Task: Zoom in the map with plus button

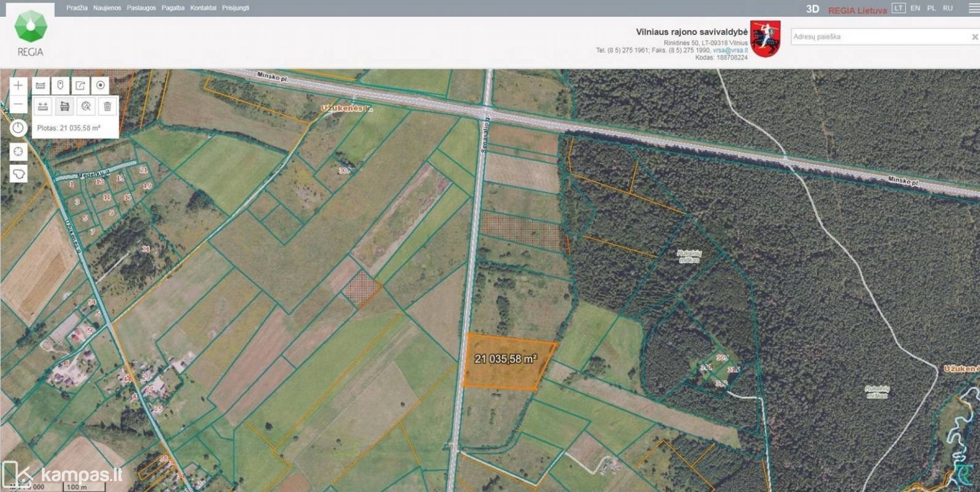Action: [x=18, y=86]
